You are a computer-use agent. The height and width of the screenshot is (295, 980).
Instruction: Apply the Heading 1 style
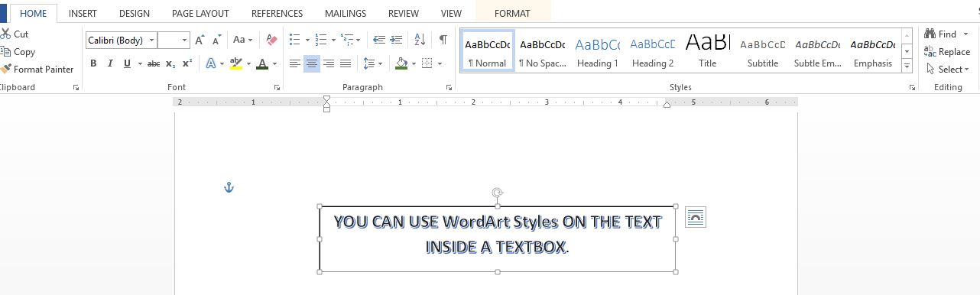[x=598, y=51]
